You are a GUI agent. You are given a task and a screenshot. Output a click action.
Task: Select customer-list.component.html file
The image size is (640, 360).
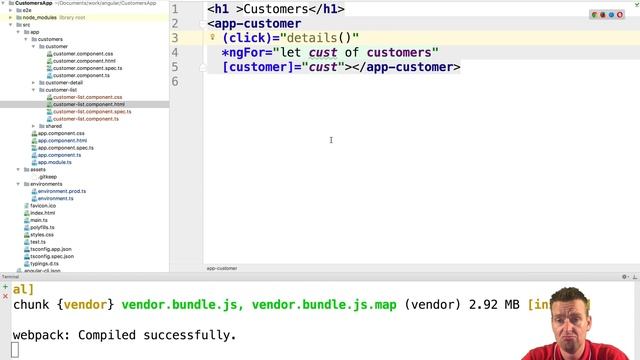coord(89,104)
